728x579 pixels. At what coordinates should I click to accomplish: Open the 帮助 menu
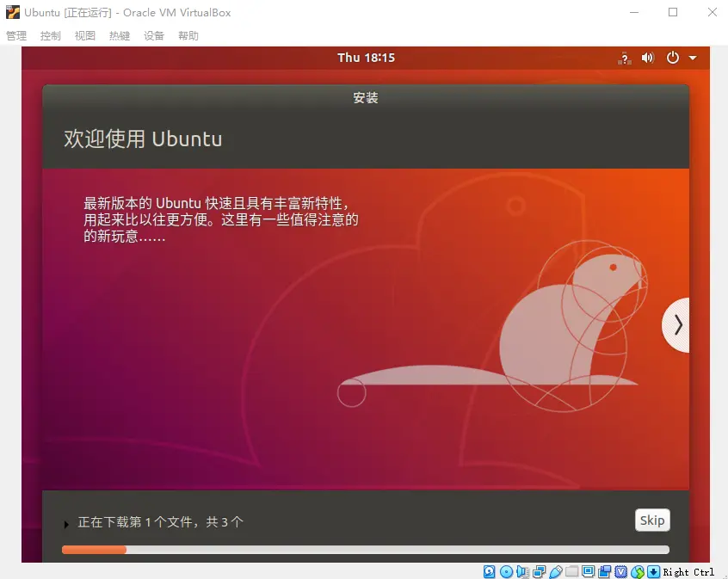click(188, 36)
